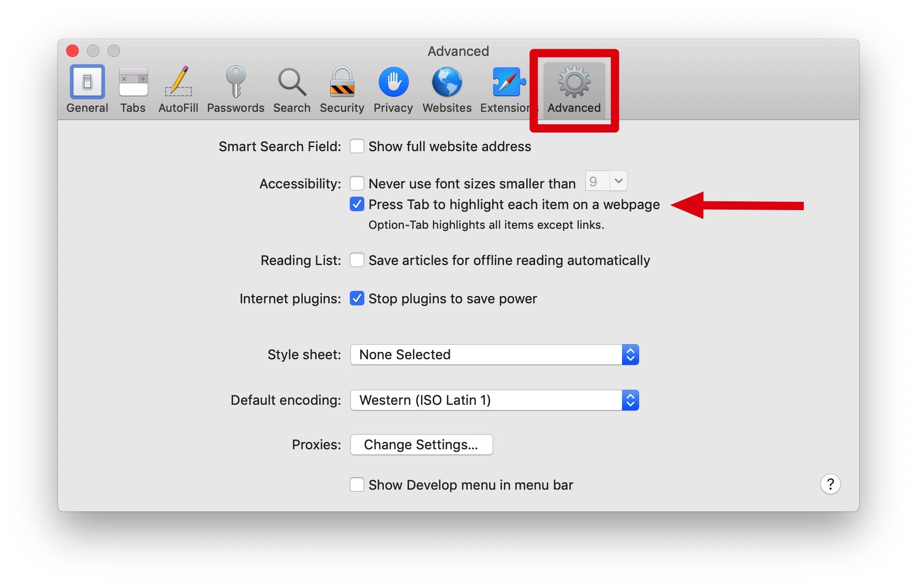The image size is (917, 588).
Task: Disable Stop plugins to save power
Action: point(357,299)
